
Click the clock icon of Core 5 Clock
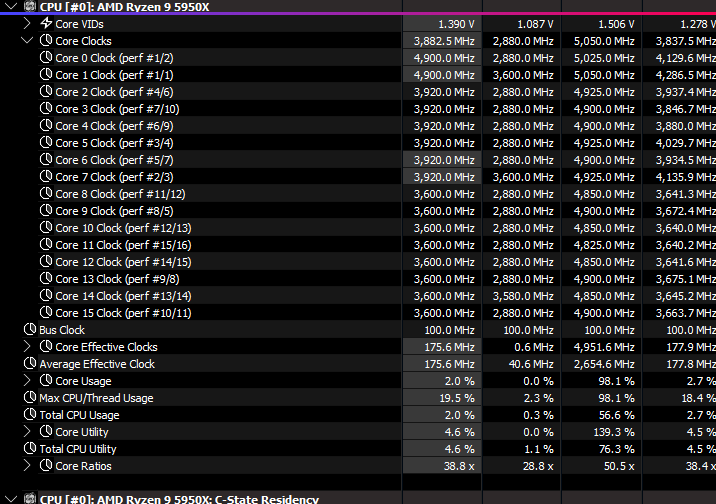coord(46,142)
